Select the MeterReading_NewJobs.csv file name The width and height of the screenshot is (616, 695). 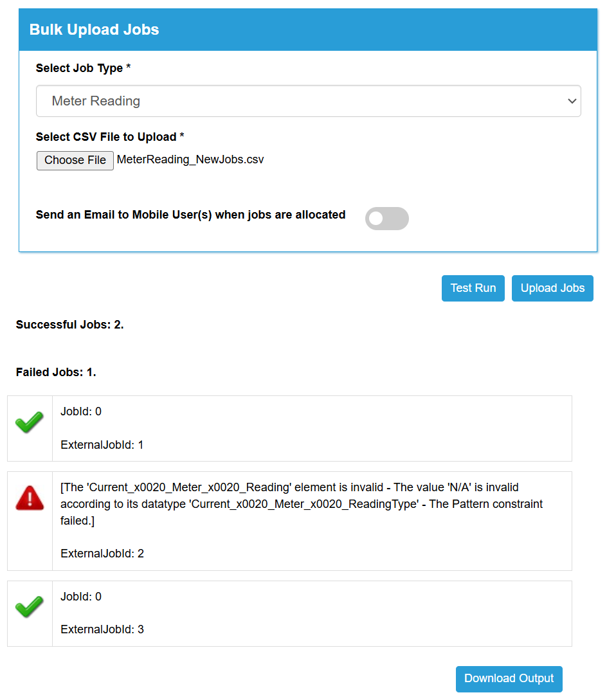190,159
